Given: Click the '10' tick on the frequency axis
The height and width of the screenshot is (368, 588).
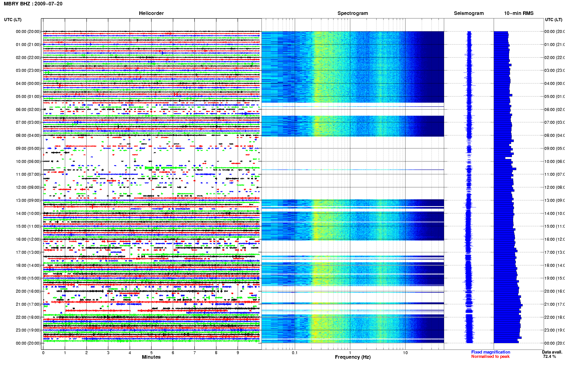Looking at the screenshot, I should (x=405, y=353).
